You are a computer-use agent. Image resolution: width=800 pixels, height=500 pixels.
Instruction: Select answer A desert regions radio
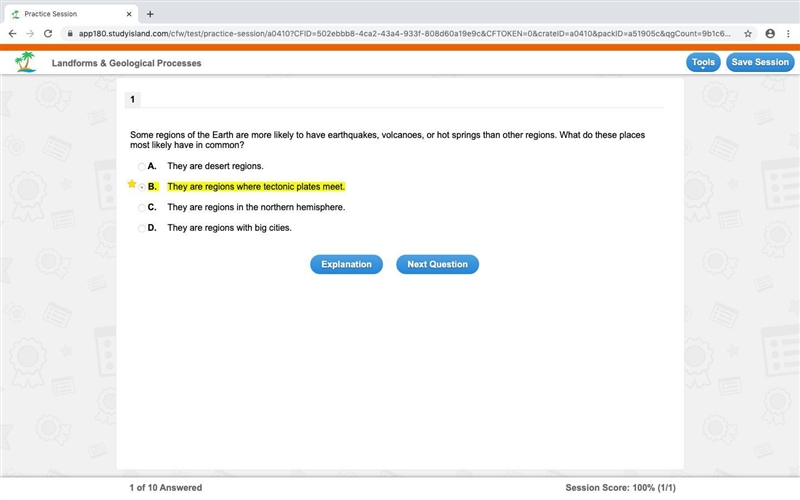(142, 166)
